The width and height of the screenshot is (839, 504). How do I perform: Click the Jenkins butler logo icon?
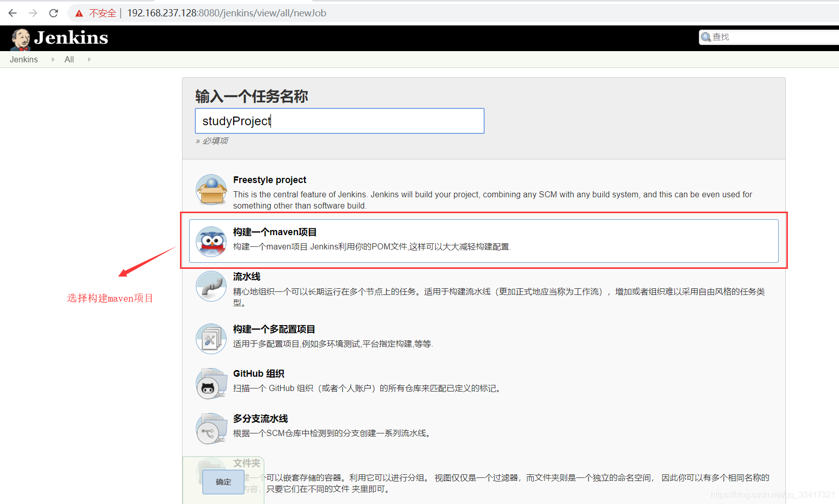(21, 39)
